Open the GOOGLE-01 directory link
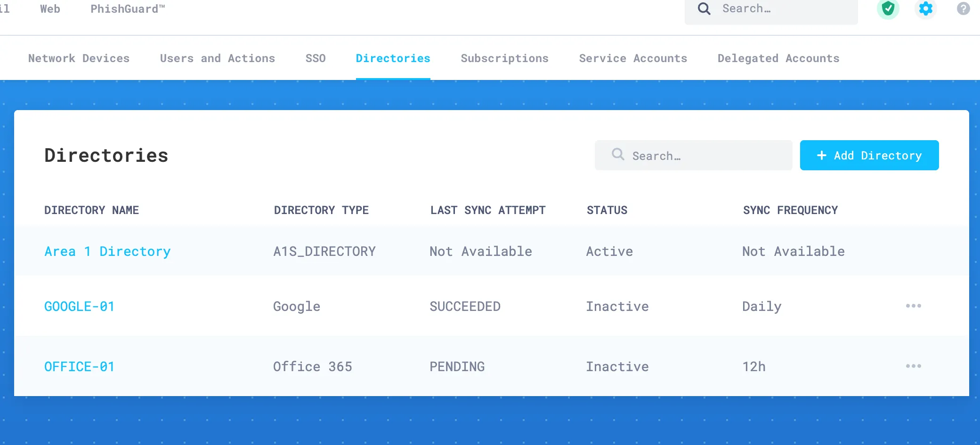Image resolution: width=980 pixels, height=445 pixels. point(79,306)
